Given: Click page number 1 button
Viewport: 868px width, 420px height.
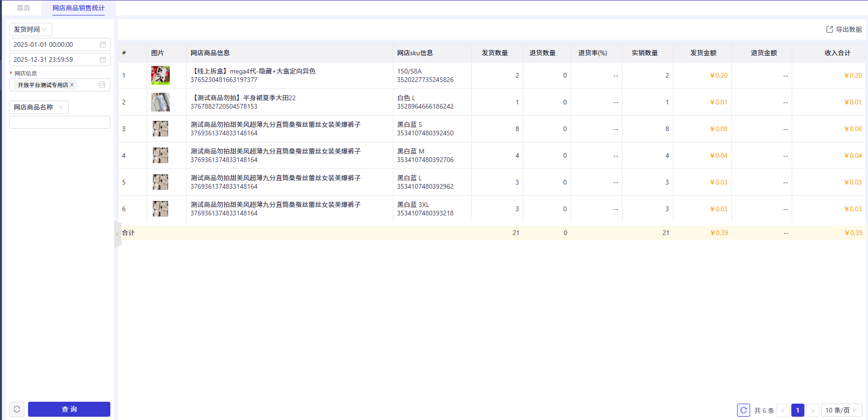Looking at the screenshot, I should pyautogui.click(x=798, y=410).
